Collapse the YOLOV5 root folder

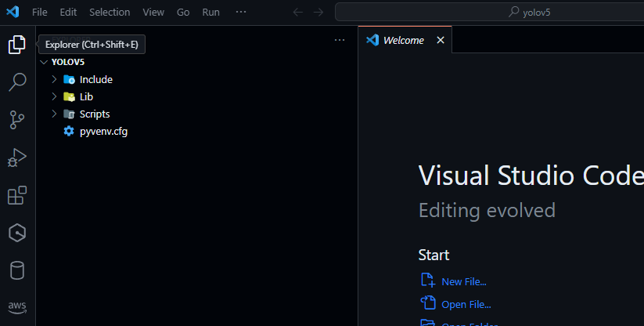click(x=44, y=62)
